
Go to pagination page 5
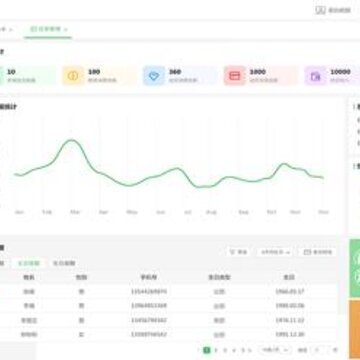pyautogui.click(x=243, y=350)
